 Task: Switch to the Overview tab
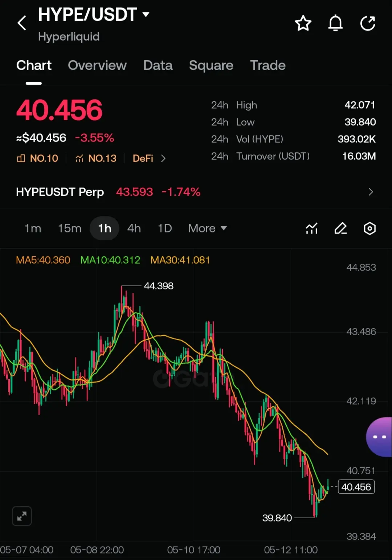[x=97, y=65]
